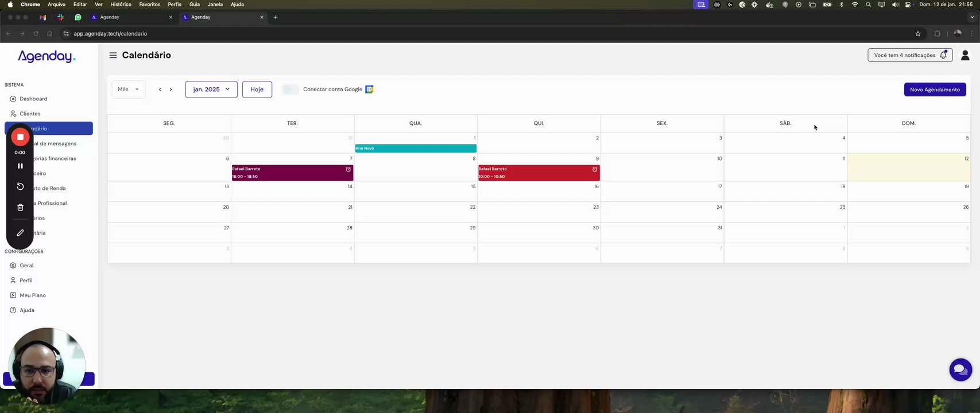Open the Meu Plano link

tap(33, 295)
